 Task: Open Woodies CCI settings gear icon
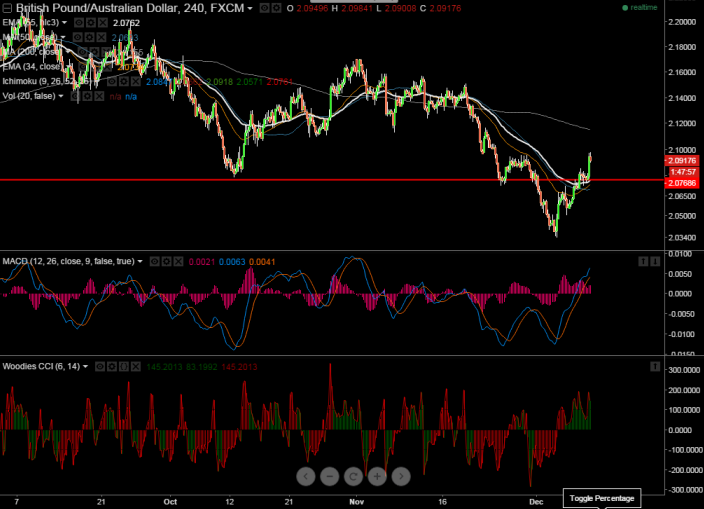tap(112, 367)
